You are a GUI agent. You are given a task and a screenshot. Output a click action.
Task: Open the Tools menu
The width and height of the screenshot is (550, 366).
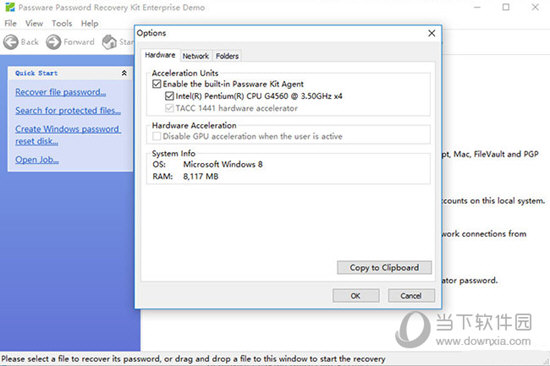click(62, 24)
